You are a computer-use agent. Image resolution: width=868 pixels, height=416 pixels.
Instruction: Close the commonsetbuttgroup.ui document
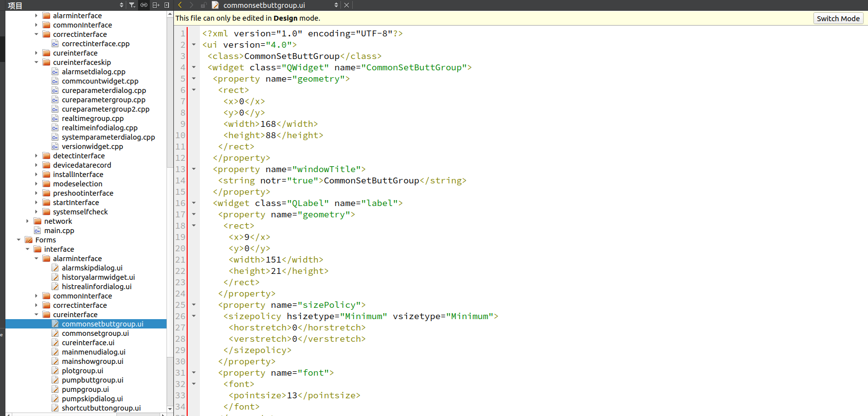click(346, 5)
